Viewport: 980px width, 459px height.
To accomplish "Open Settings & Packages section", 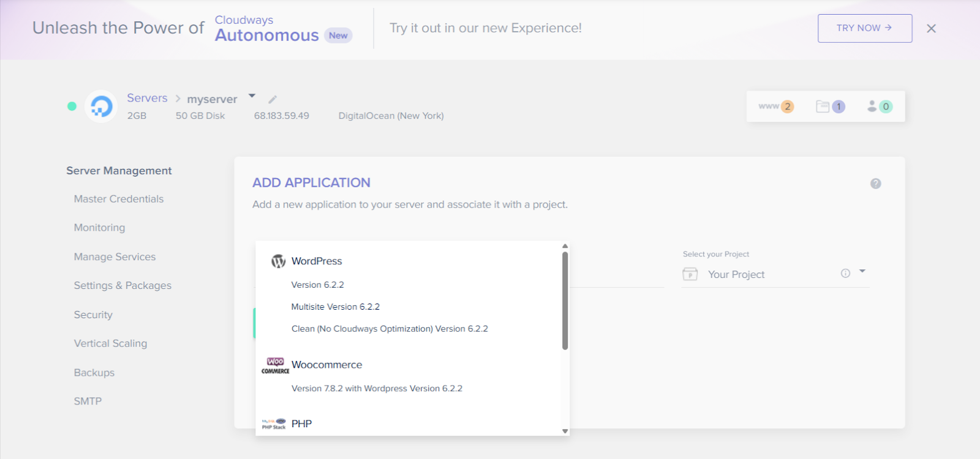I will pos(123,286).
